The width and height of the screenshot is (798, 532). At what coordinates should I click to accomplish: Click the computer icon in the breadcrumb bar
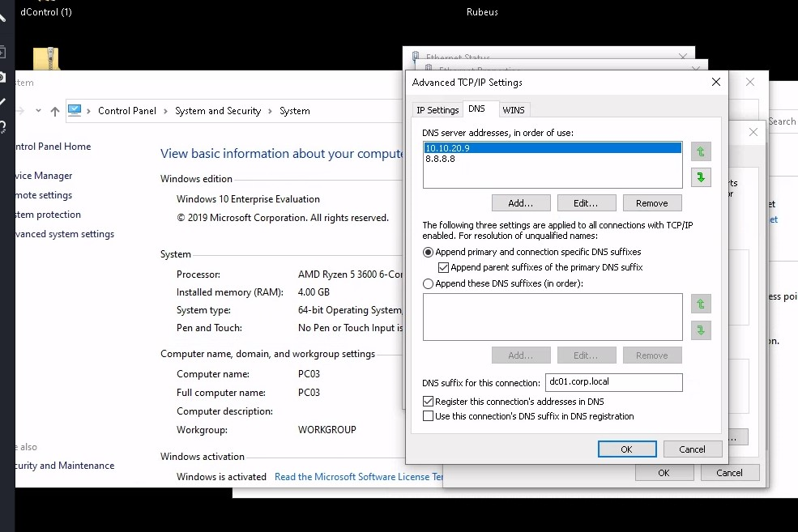click(75, 111)
